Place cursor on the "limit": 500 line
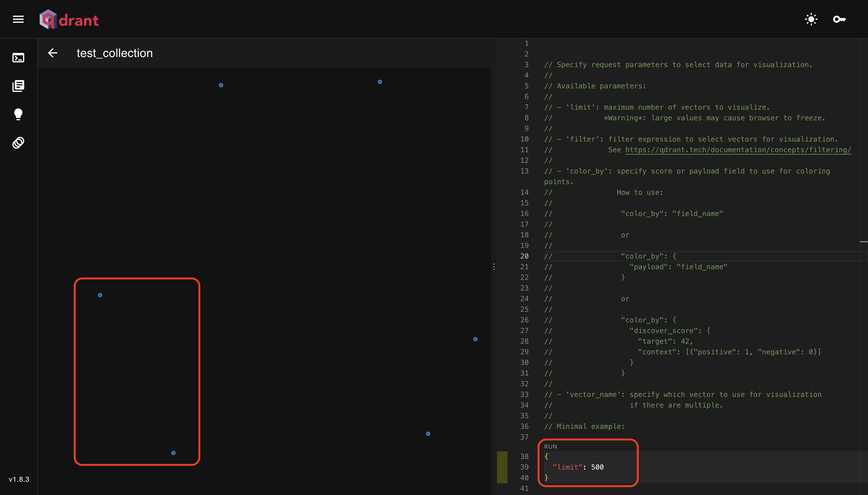The height and width of the screenshot is (495, 868). click(578, 467)
